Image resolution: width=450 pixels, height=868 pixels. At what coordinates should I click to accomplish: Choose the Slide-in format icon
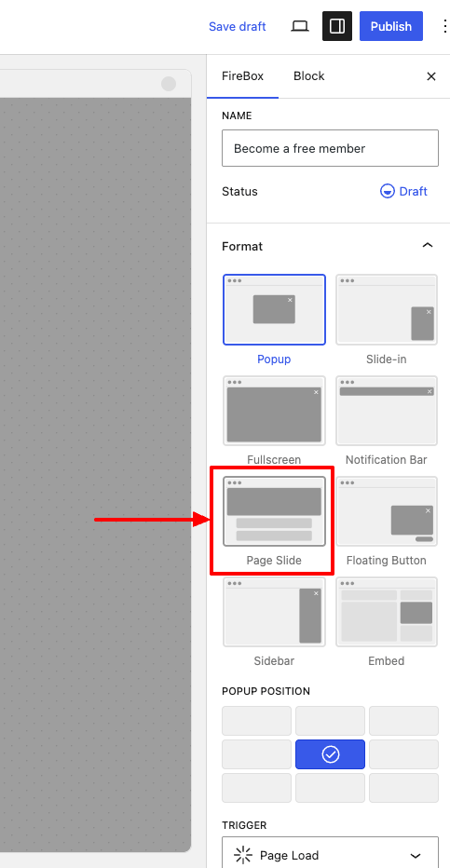[387, 310]
